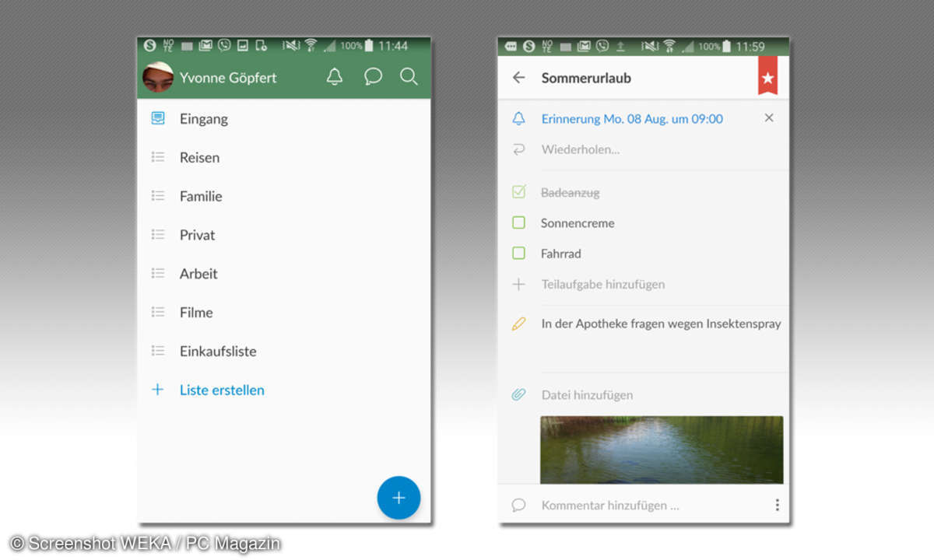
Task: Focus the Kommentar hinzufügen field
Action: 610,505
